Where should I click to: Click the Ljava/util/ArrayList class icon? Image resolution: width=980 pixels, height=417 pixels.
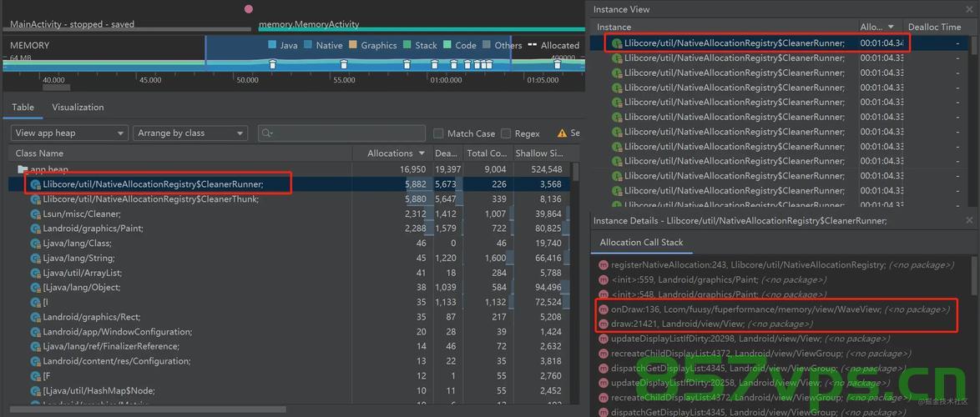click(x=36, y=273)
